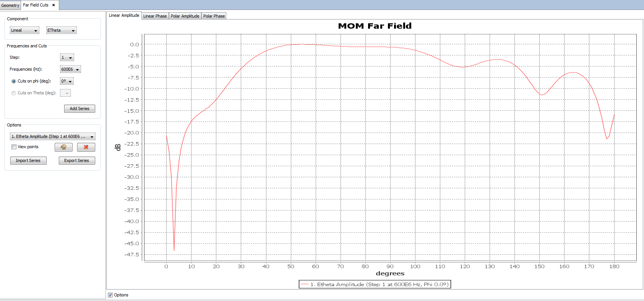Enable the View points checkbox
Screen dimensions: 644x301
point(14,147)
